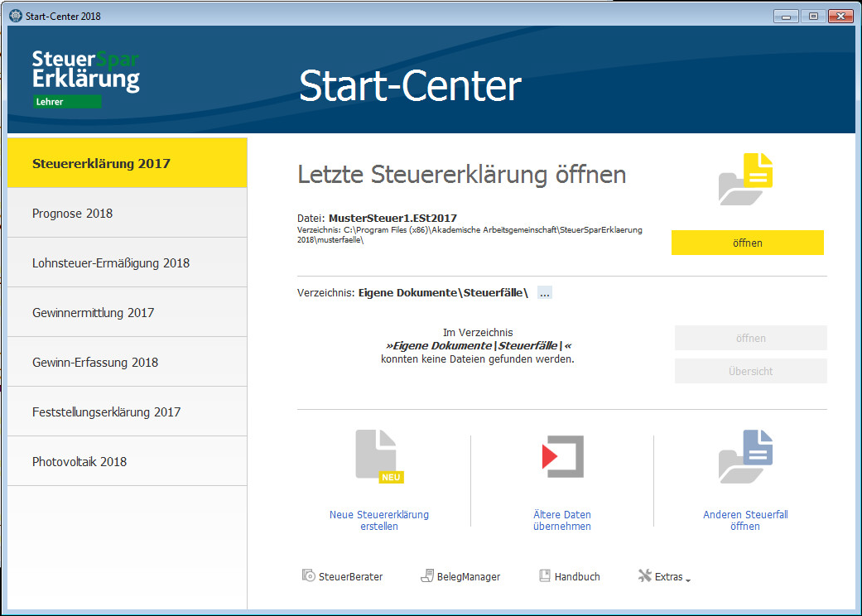The height and width of the screenshot is (616, 862).
Task: Click 'konnten keine Dateien gefunden werden' message
Action: pyautogui.click(x=478, y=359)
